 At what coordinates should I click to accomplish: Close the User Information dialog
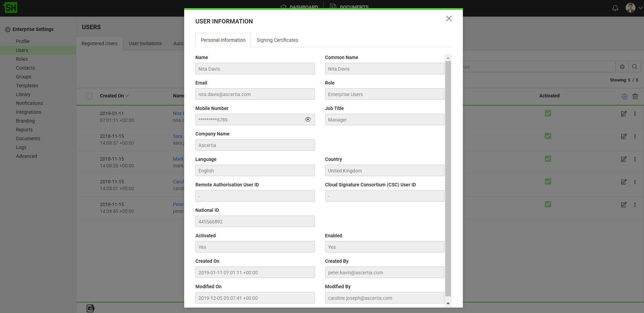pyautogui.click(x=449, y=19)
